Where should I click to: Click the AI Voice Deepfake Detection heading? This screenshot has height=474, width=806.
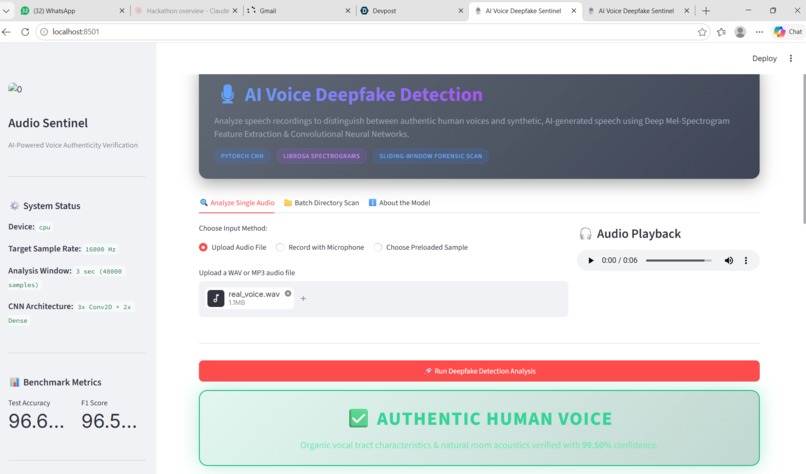[363, 95]
